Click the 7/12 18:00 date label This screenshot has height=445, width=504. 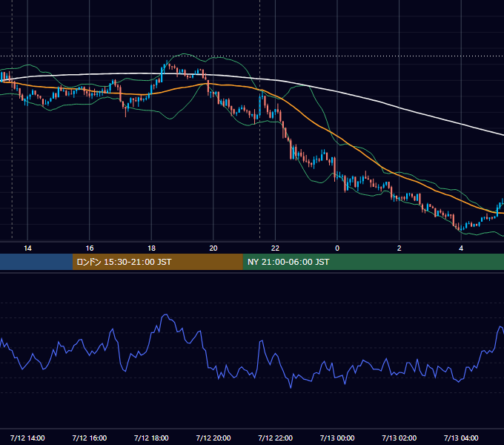[151, 438]
